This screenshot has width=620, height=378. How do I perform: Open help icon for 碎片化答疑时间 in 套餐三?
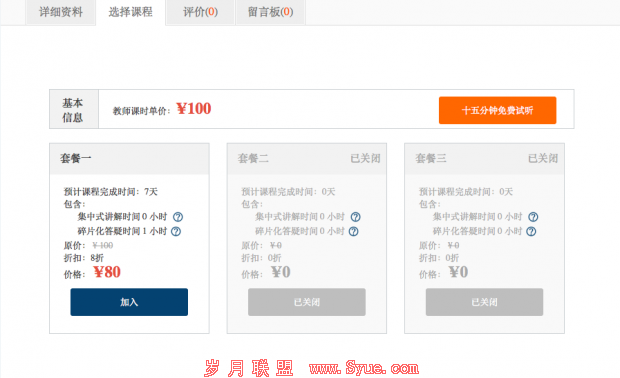tap(531, 231)
